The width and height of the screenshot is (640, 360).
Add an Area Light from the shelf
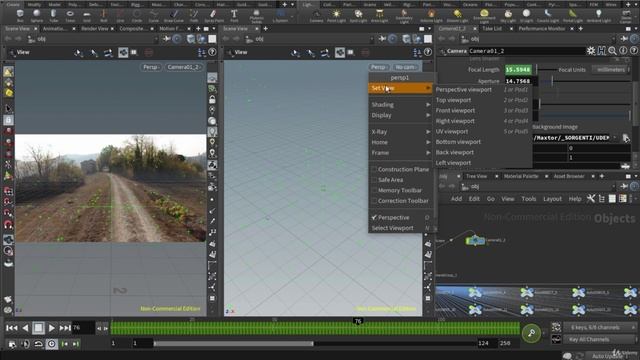(380, 16)
